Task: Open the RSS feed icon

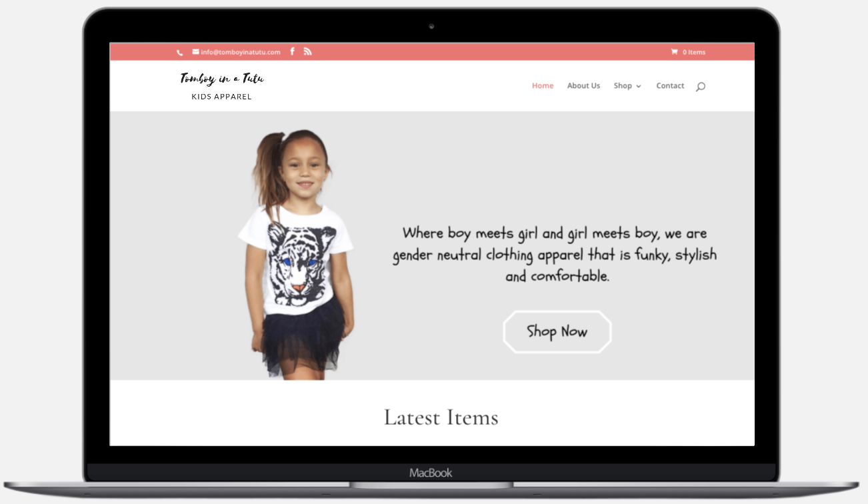Action: click(307, 51)
